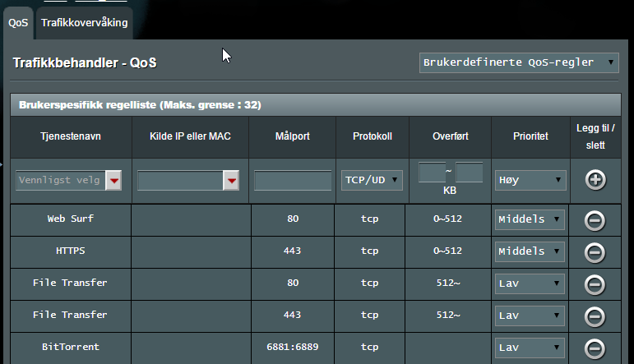The width and height of the screenshot is (634, 364).
Task: Switch to the Trafikkovervåking tab
Action: (85, 23)
